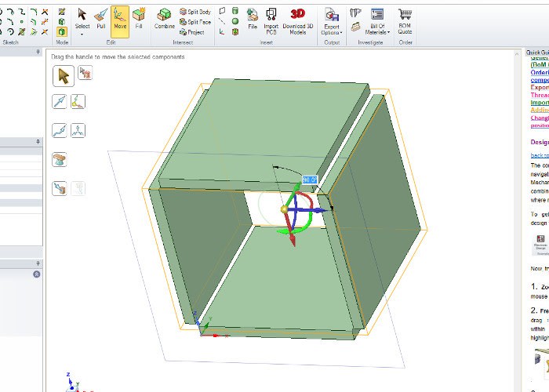Screen dimensions: 549x392
Task: Select the Combine tool
Action: click(x=164, y=19)
